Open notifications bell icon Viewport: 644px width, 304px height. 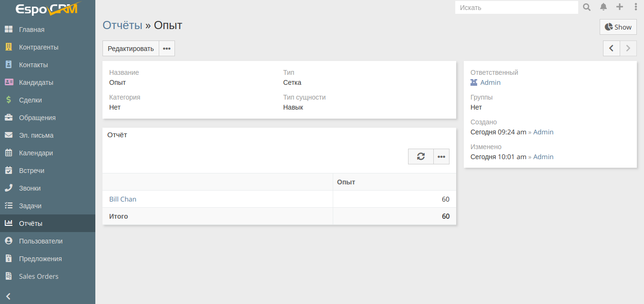(x=603, y=7)
